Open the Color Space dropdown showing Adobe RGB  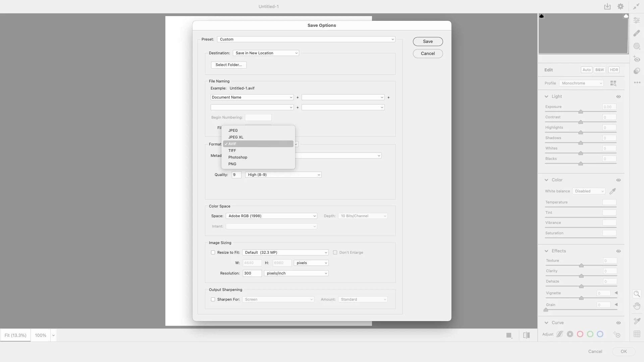pyautogui.click(x=271, y=216)
